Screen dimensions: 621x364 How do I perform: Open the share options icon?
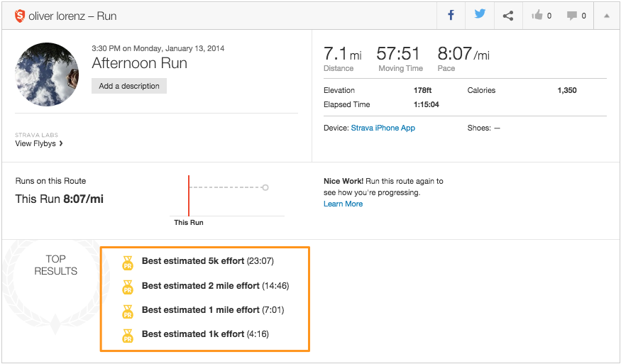508,16
